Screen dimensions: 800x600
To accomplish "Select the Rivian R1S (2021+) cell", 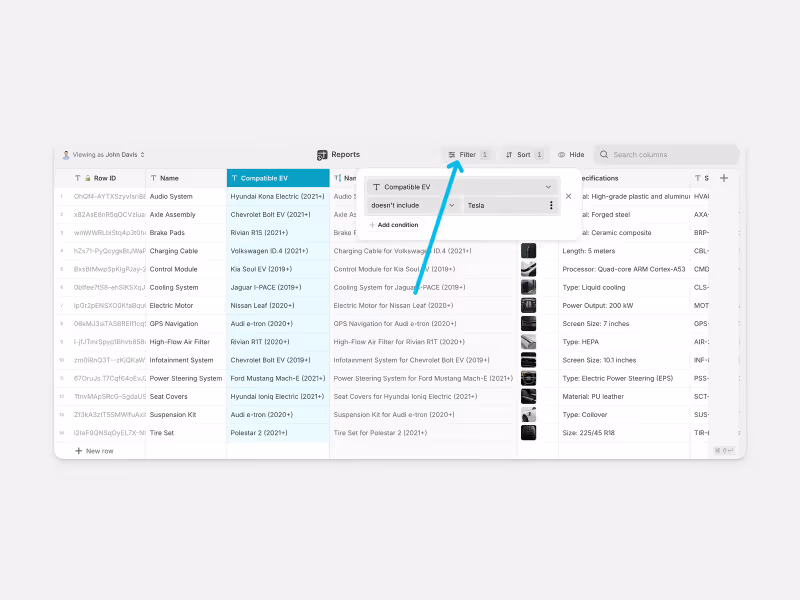I will click(278, 233).
